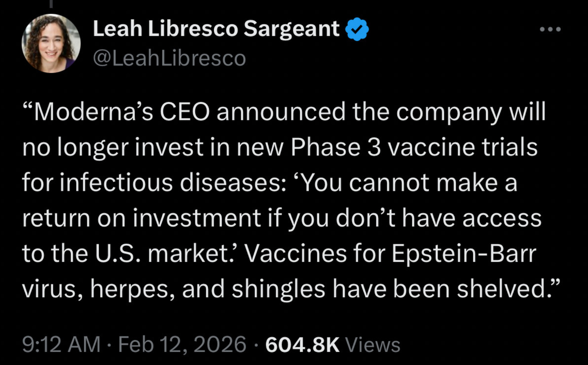Click the Views label beside the count

pos(372,344)
